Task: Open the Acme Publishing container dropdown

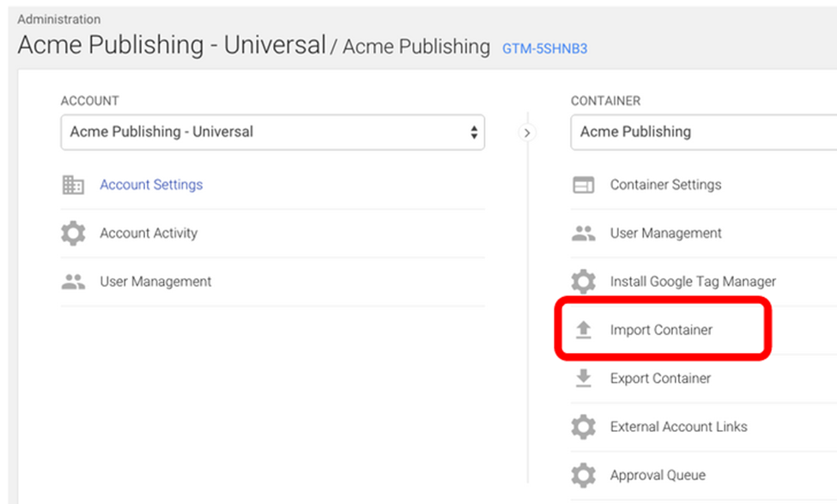Action: 704,132
